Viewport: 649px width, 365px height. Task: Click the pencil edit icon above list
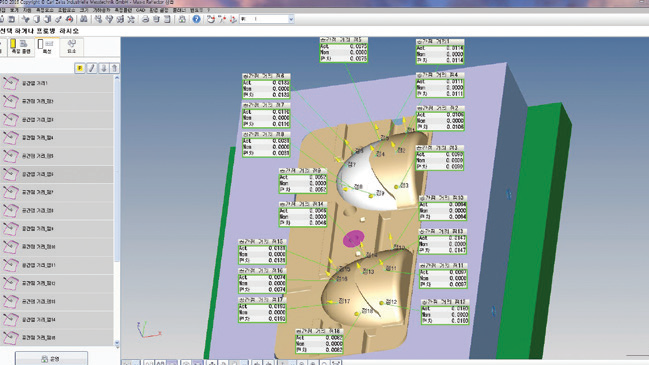[92, 68]
